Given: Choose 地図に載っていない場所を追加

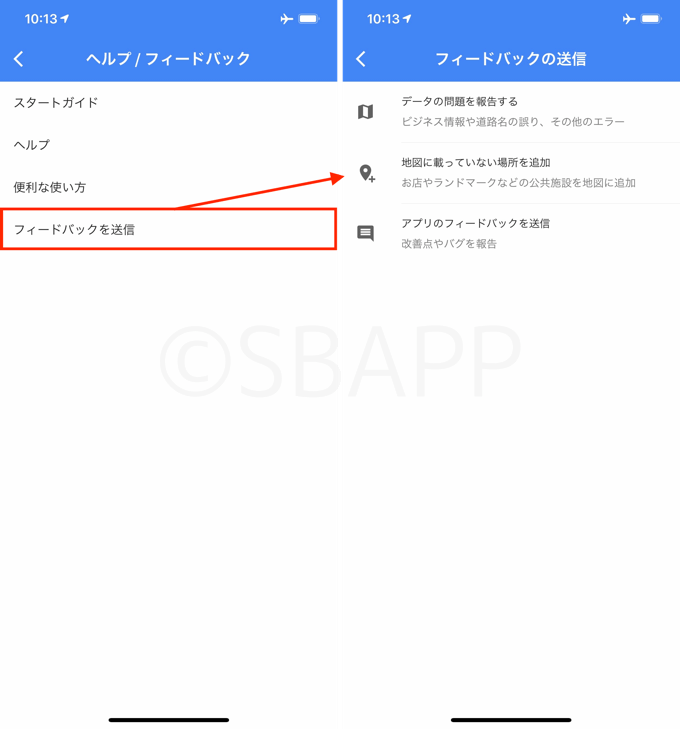Looking at the screenshot, I should [511, 173].
